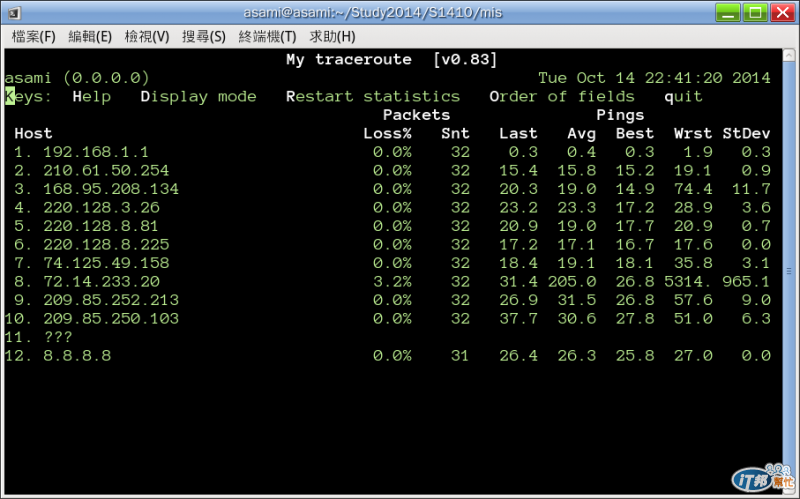Click the terminal window icon in title bar
This screenshot has width=800, height=499.
click(14, 13)
